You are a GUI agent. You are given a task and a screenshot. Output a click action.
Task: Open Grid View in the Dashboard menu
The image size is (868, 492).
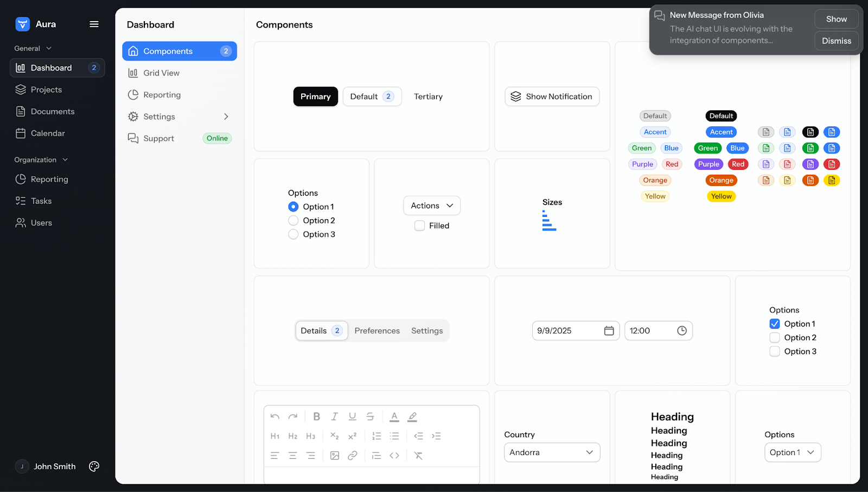pos(161,73)
